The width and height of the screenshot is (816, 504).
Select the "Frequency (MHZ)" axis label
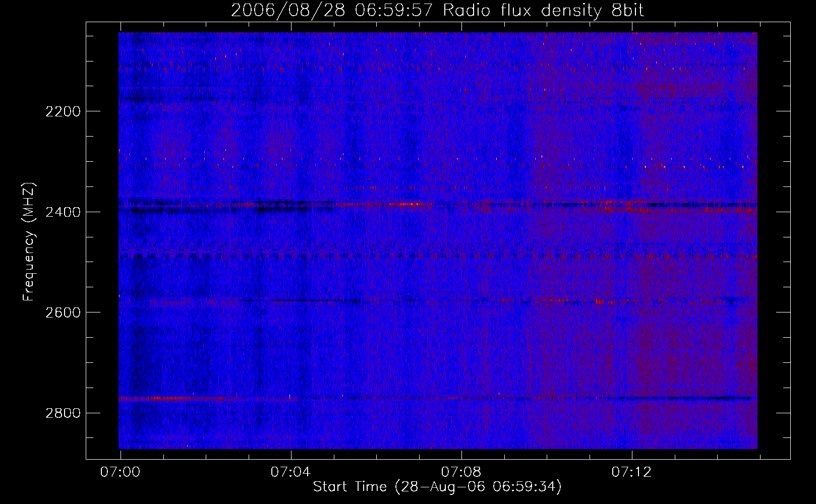pyautogui.click(x=29, y=242)
